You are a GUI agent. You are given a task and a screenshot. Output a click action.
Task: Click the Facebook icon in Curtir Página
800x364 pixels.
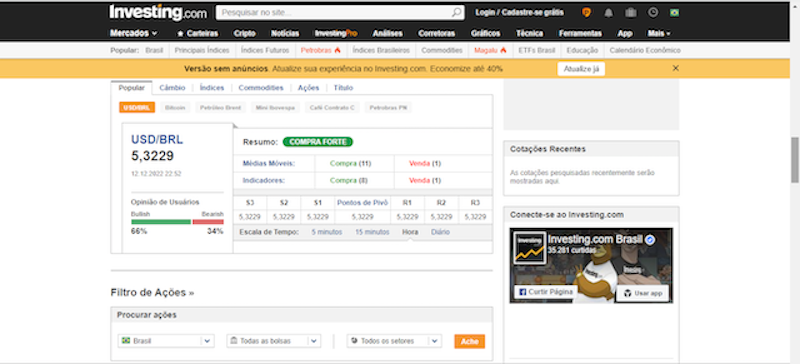[522, 293]
